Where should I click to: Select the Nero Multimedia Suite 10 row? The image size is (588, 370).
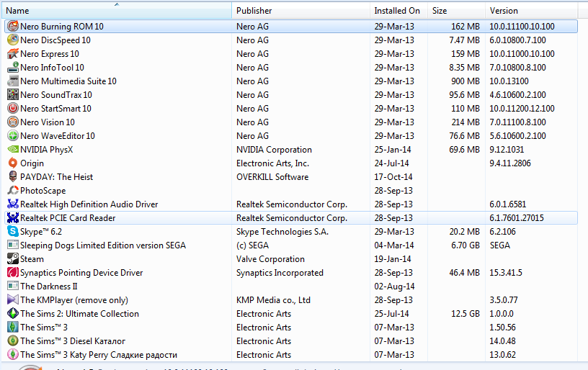[68, 81]
